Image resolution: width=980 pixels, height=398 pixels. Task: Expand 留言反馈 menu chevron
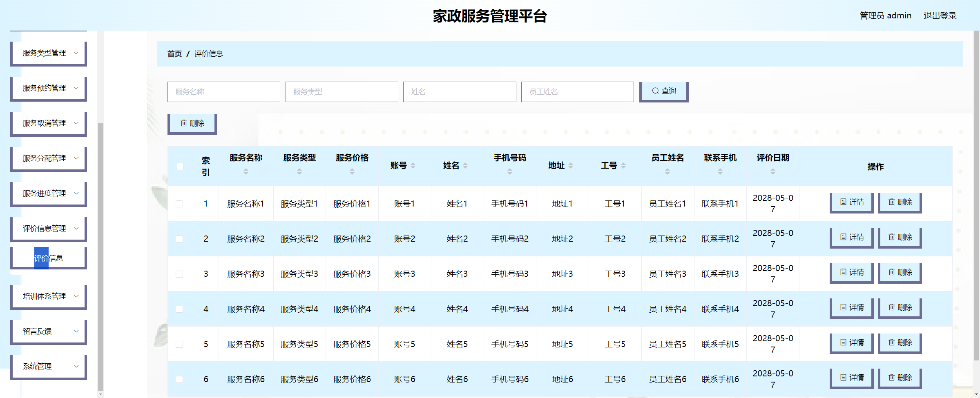coord(76,331)
